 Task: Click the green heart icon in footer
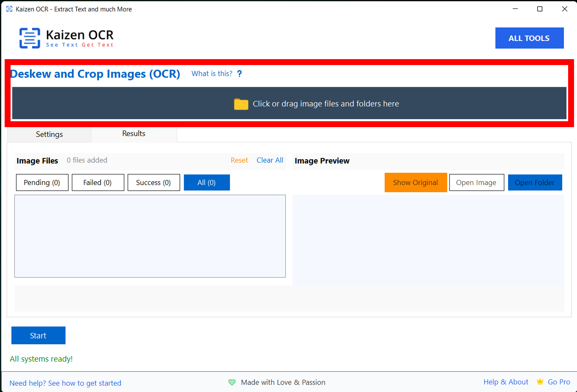232,382
